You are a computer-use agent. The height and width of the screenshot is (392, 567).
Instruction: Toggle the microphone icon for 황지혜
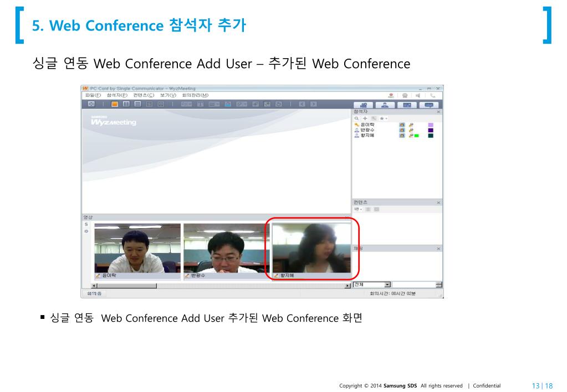point(411,136)
